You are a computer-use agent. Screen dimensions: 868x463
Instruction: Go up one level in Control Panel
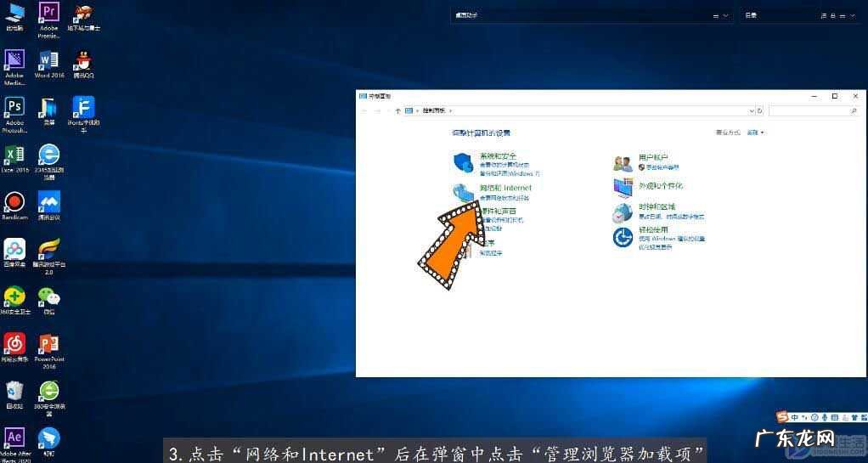click(397, 110)
